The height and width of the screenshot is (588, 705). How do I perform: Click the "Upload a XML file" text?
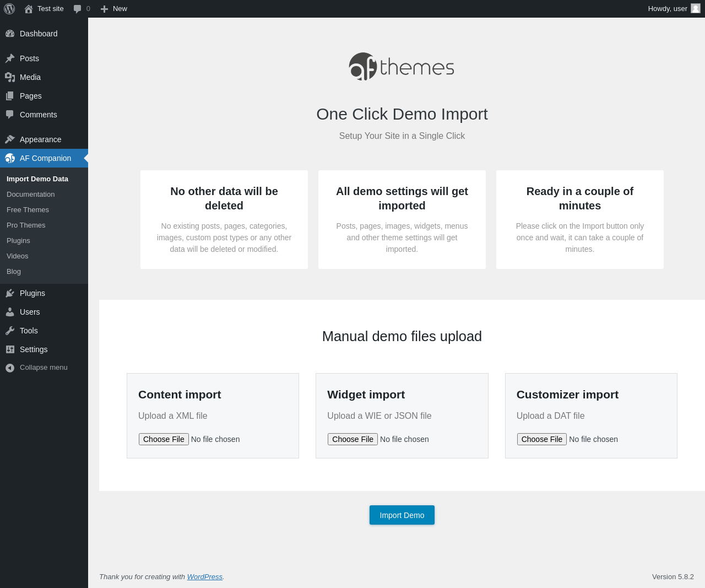coord(173,416)
